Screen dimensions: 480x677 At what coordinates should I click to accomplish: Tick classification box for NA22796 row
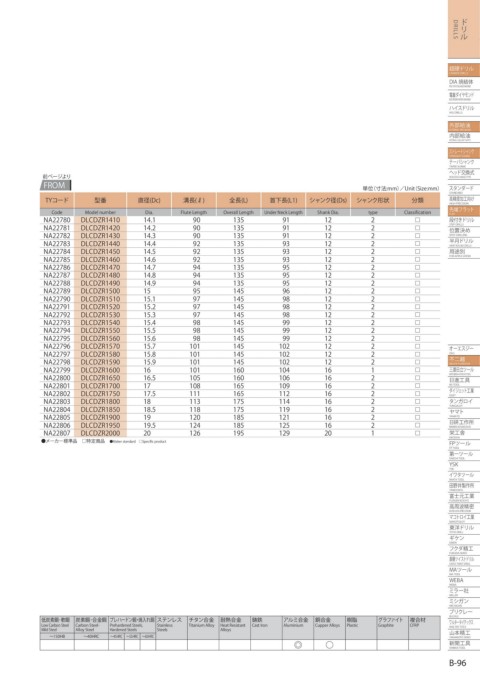(x=417, y=346)
